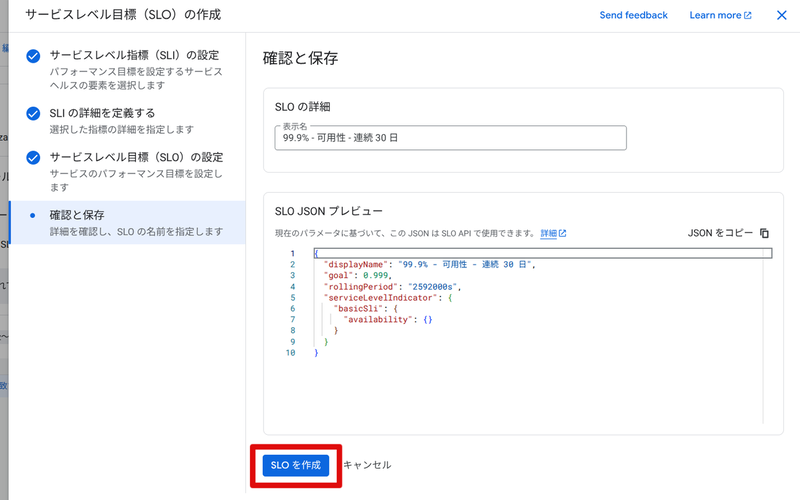Click the "rollingPeriod": "2592000s" line
The image size is (800, 500).
point(392,287)
